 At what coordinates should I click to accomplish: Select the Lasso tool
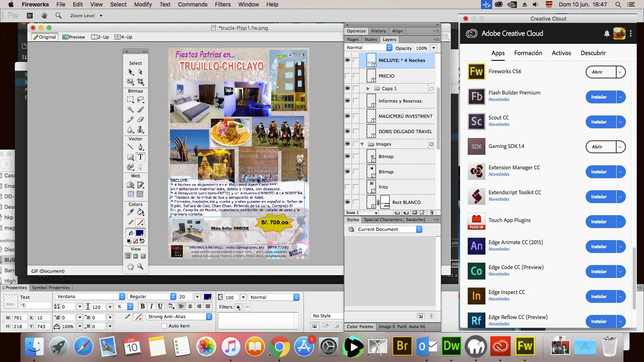pos(140,99)
